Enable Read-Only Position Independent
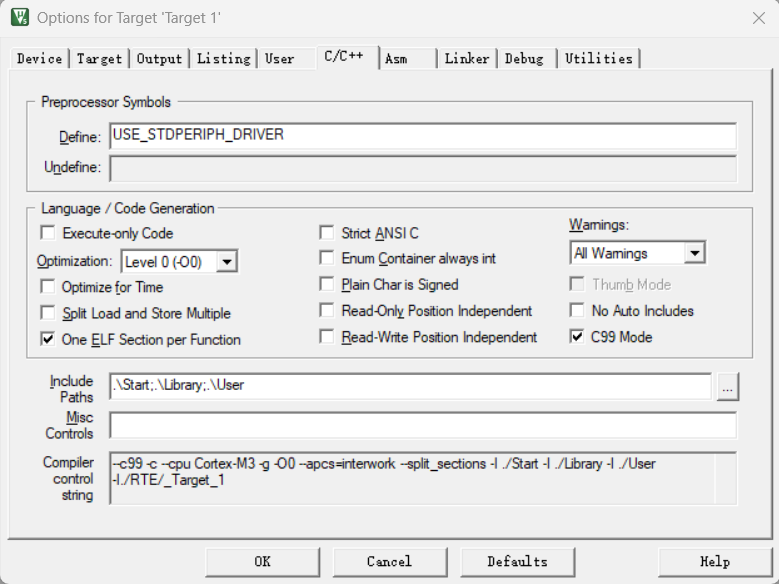The height and width of the screenshot is (584, 779). click(326, 311)
